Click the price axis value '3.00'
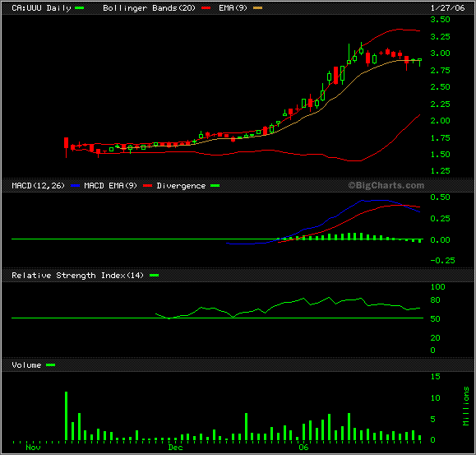Screen dimensions: 476x455 pyautogui.click(x=440, y=53)
